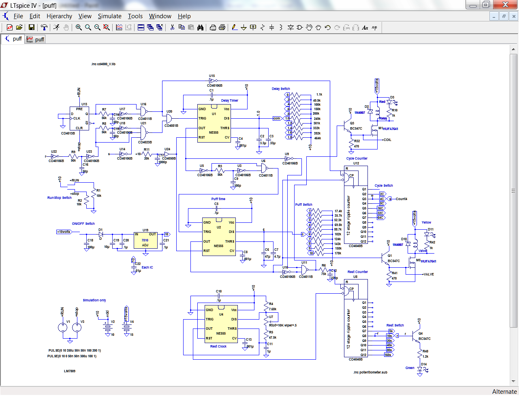
Task: Open the Help menu
Action: tap(184, 16)
